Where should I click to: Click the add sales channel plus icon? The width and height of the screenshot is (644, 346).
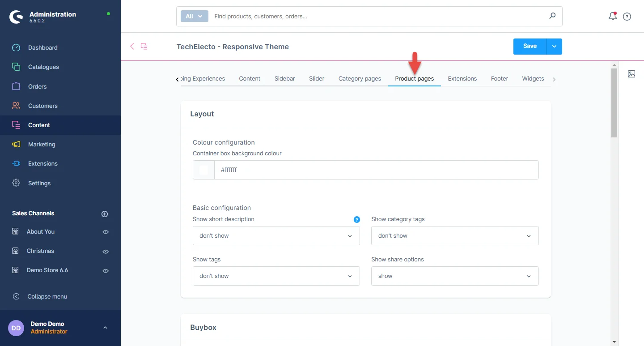point(105,214)
